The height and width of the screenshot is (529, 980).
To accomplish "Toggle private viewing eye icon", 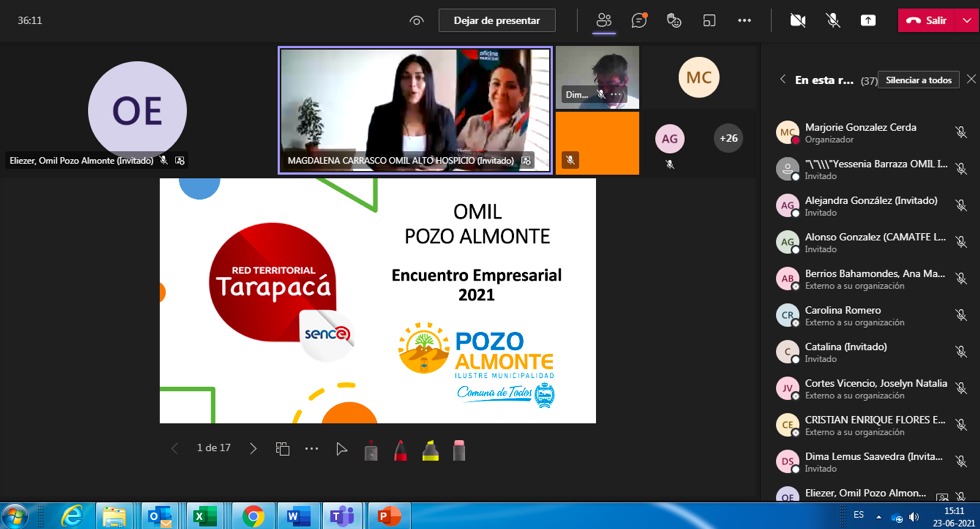I will click(417, 20).
